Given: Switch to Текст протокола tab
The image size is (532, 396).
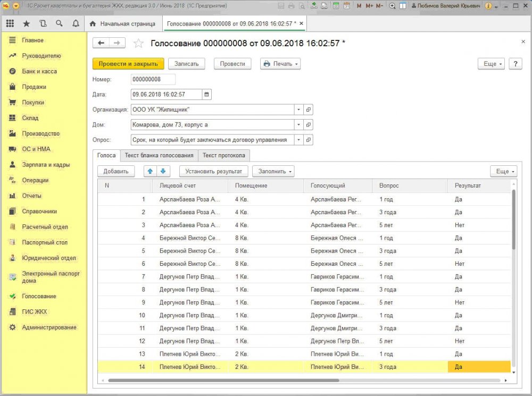Looking at the screenshot, I should pyautogui.click(x=224, y=155).
